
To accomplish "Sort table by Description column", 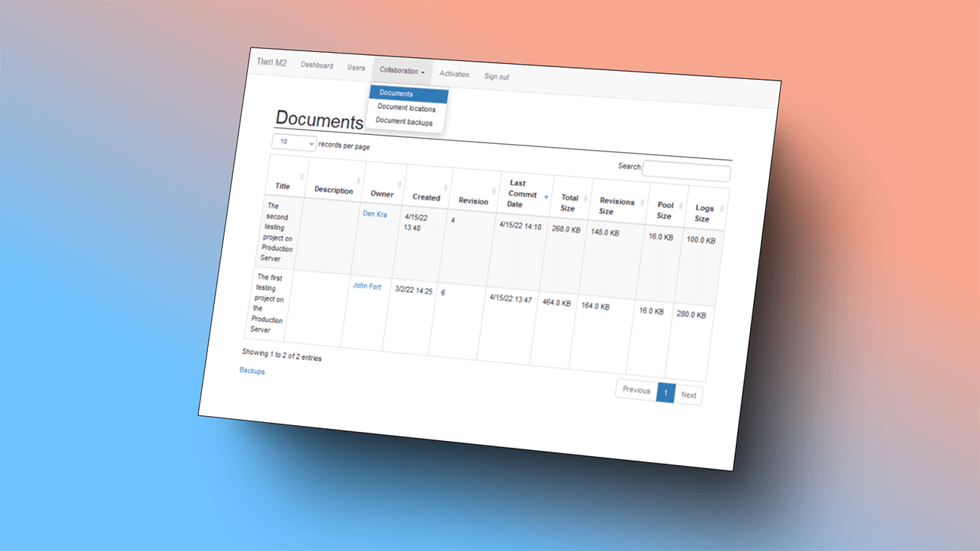I will [x=333, y=190].
